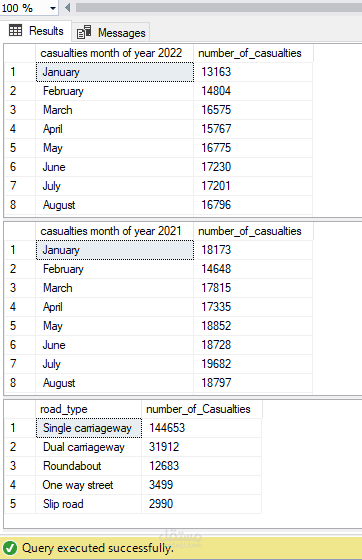Select the value 3499
Screen dimensions: 362x560
[201, 485]
